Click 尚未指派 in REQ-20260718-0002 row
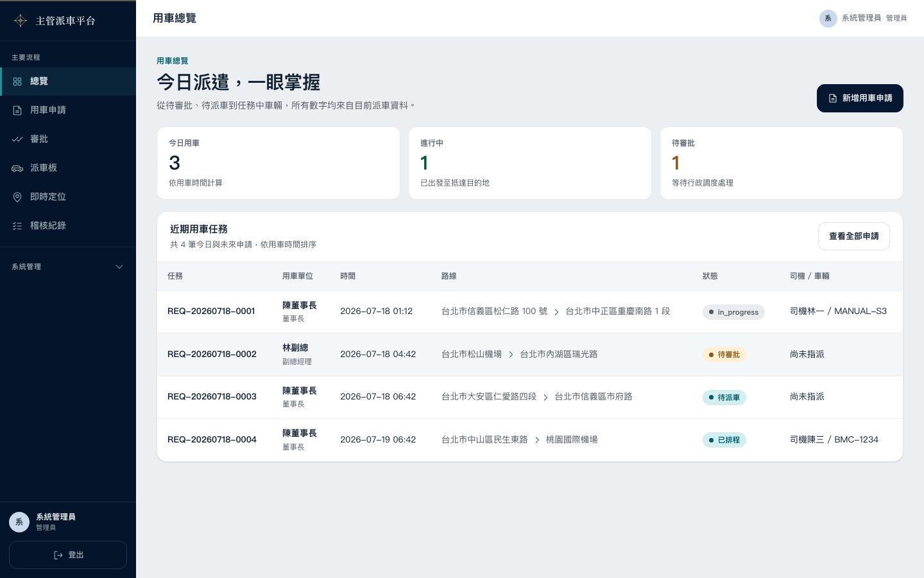 [807, 355]
